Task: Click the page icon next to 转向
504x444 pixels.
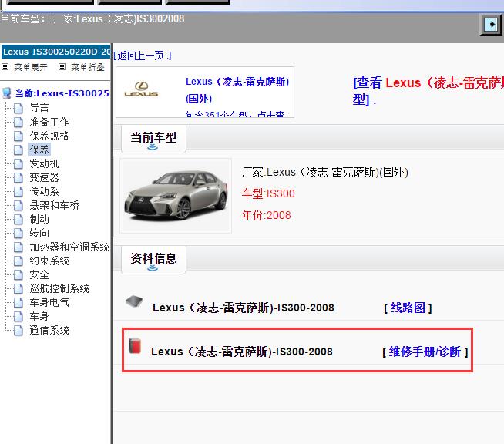Action: pyautogui.click(x=18, y=233)
